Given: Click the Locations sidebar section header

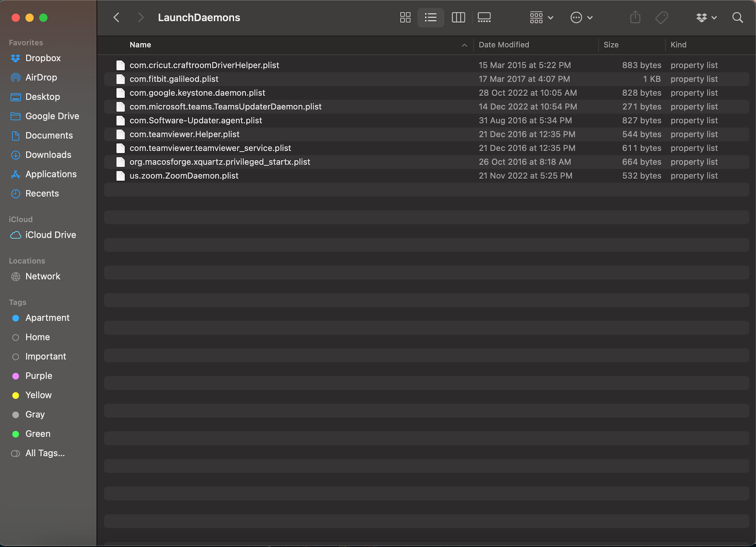Looking at the screenshot, I should pyautogui.click(x=27, y=261).
